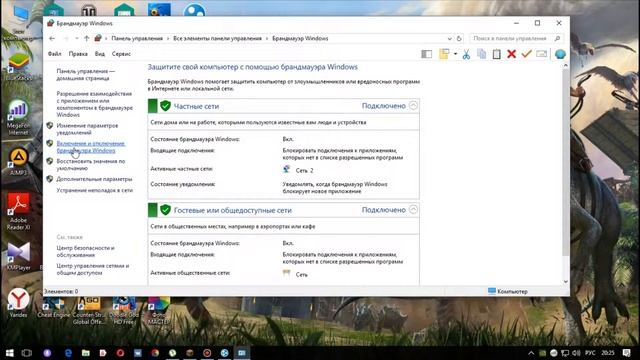Click the 20:25 taskbar clock

tap(608, 353)
